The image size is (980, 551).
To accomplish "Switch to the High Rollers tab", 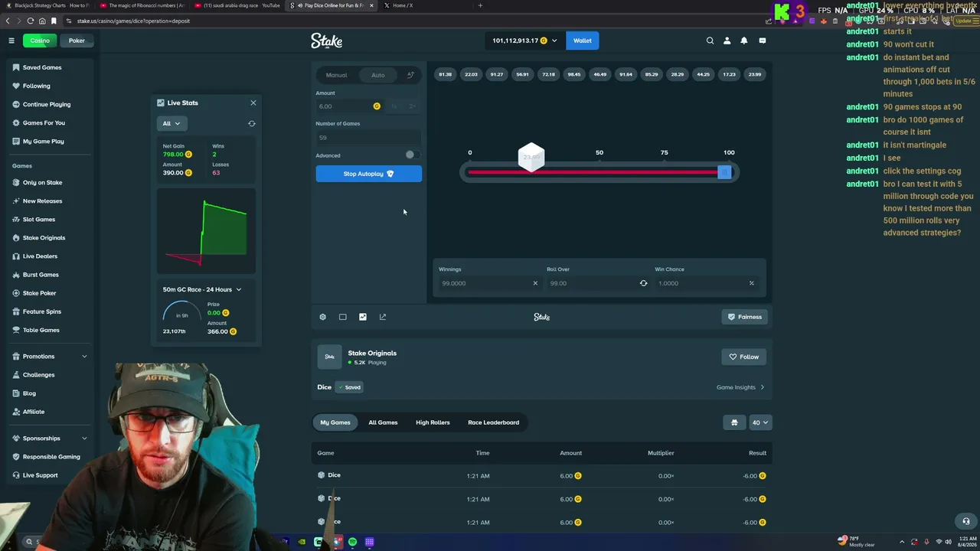I will pos(433,422).
